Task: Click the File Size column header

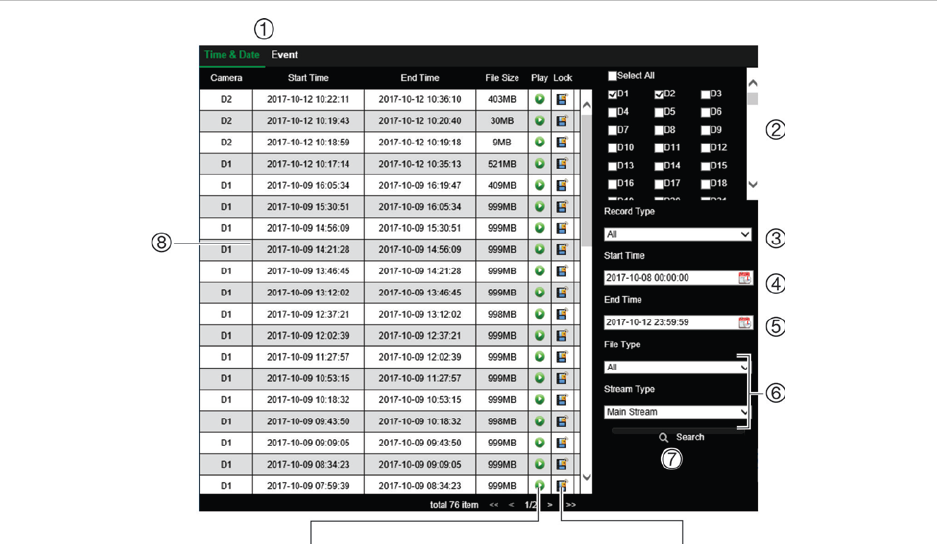Action: point(502,78)
